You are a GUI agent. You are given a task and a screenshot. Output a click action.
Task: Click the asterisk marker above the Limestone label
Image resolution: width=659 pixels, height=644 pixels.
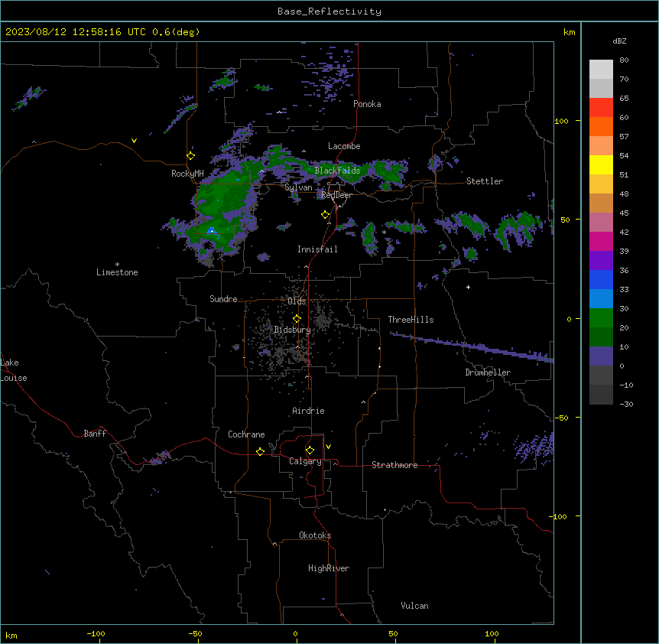(117, 265)
